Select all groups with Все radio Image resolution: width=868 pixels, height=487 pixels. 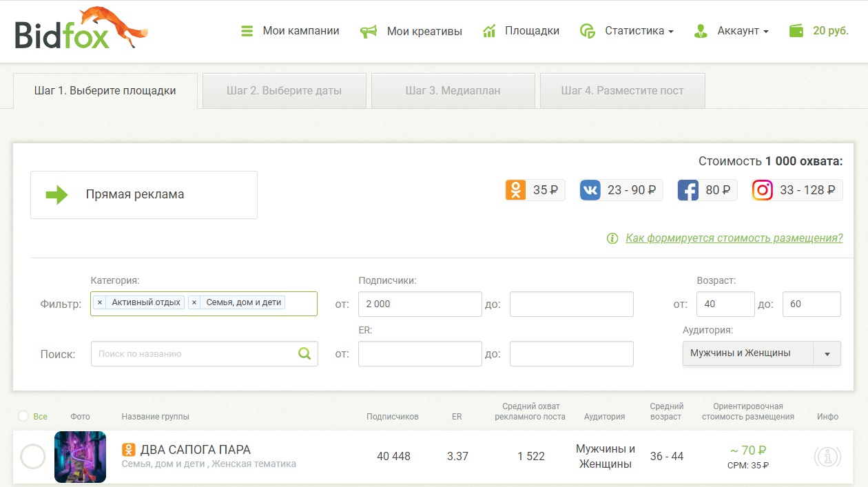click(24, 417)
